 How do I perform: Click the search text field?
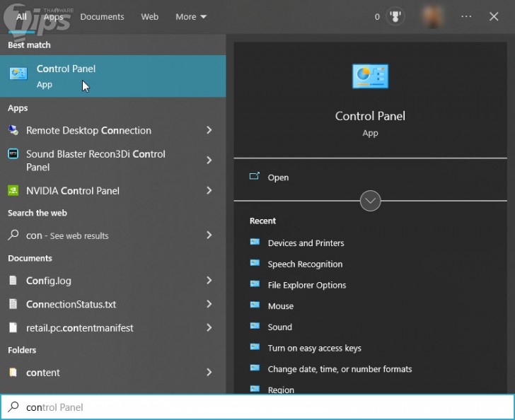coord(257,407)
